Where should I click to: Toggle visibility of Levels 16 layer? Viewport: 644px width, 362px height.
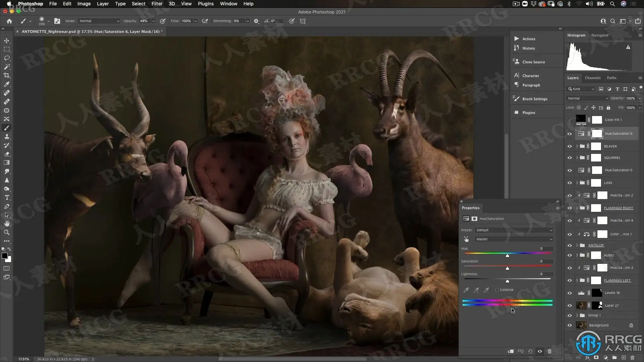[570, 293]
